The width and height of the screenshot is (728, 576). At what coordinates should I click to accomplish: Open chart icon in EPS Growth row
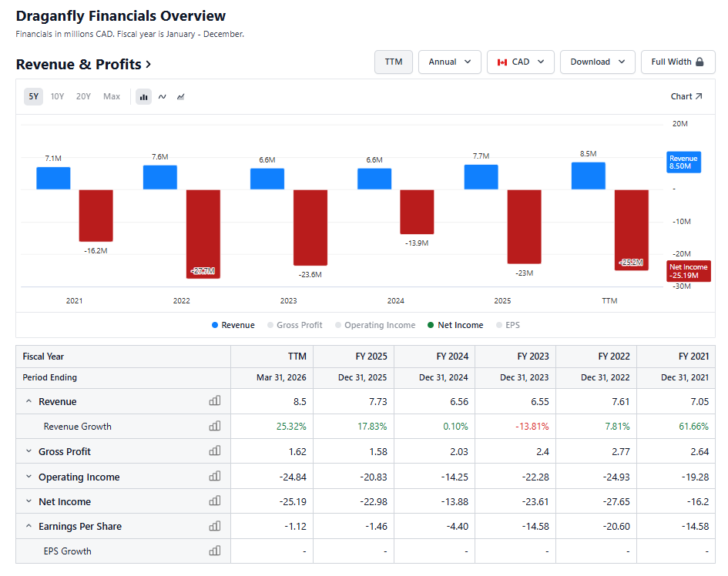pos(214,551)
